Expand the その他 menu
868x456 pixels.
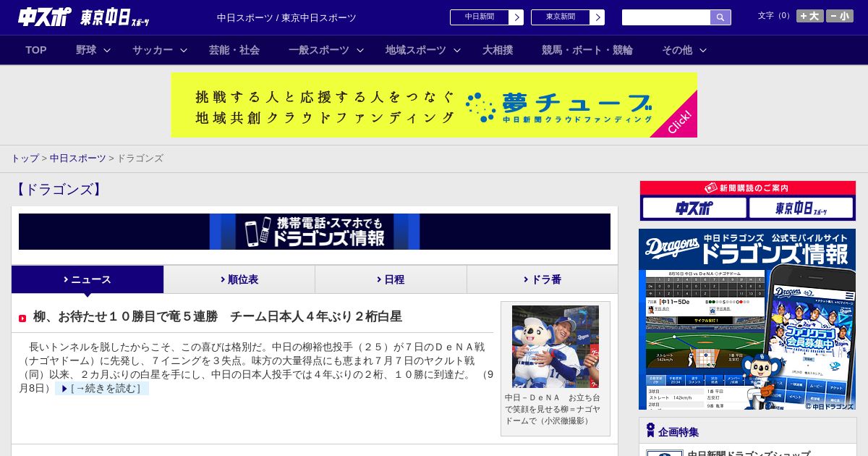[684, 50]
